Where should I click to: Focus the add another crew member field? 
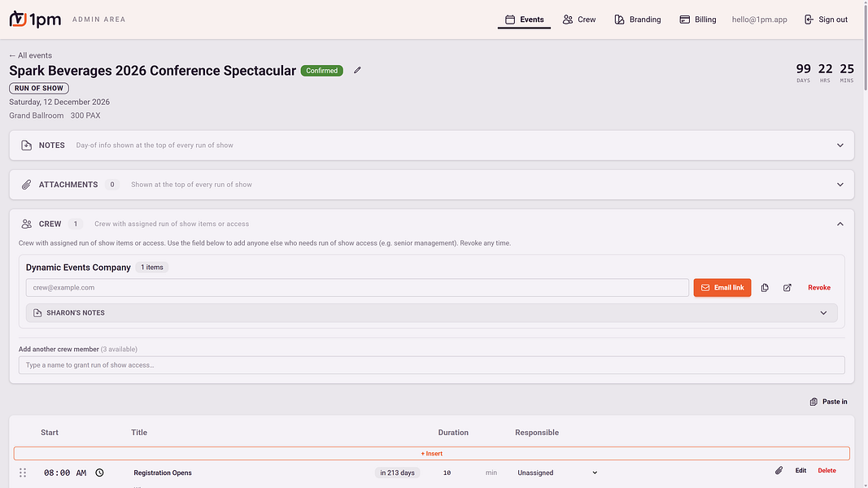431,365
